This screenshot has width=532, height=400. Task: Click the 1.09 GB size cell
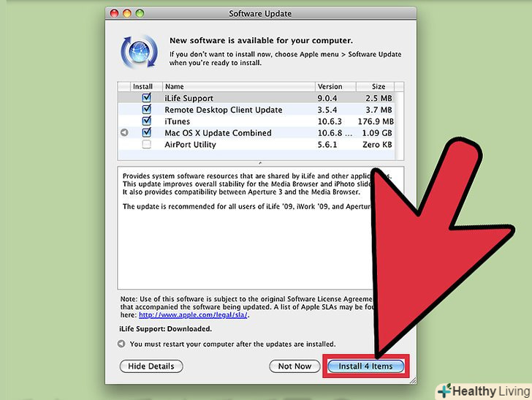pyautogui.click(x=377, y=133)
